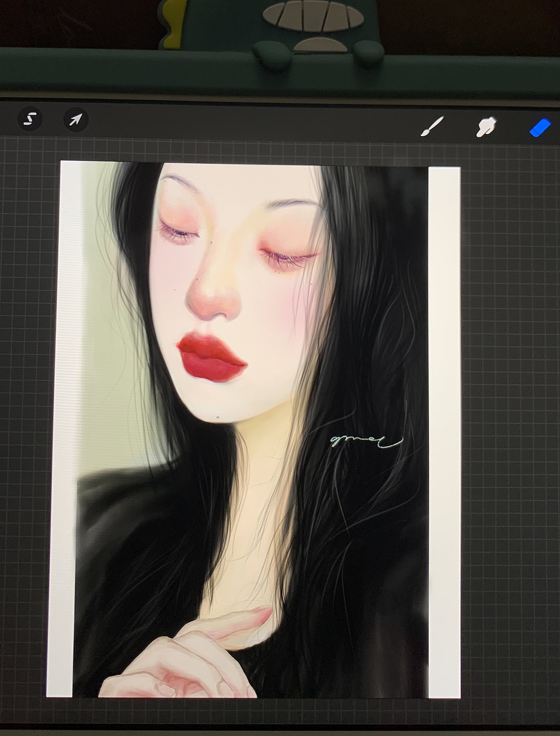Select the Brush tool
This screenshot has width=560, height=736.
(432, 126)
